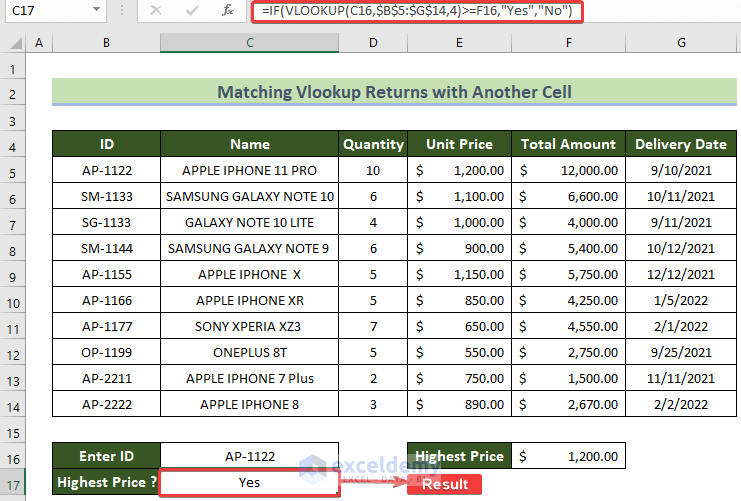The image size is (741, 501).
Task: Select 'SONY XPERIA XZ3' name cell
Action: pos(250,326)
